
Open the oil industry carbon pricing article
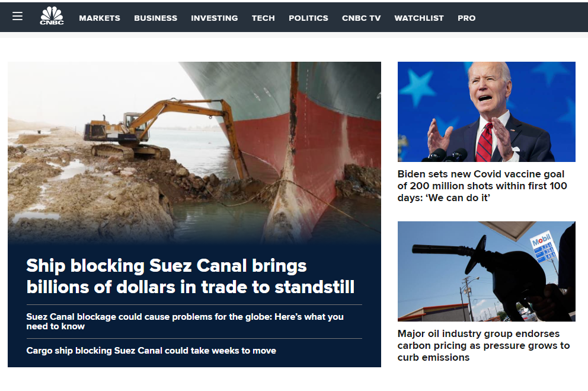coord(484,345)
